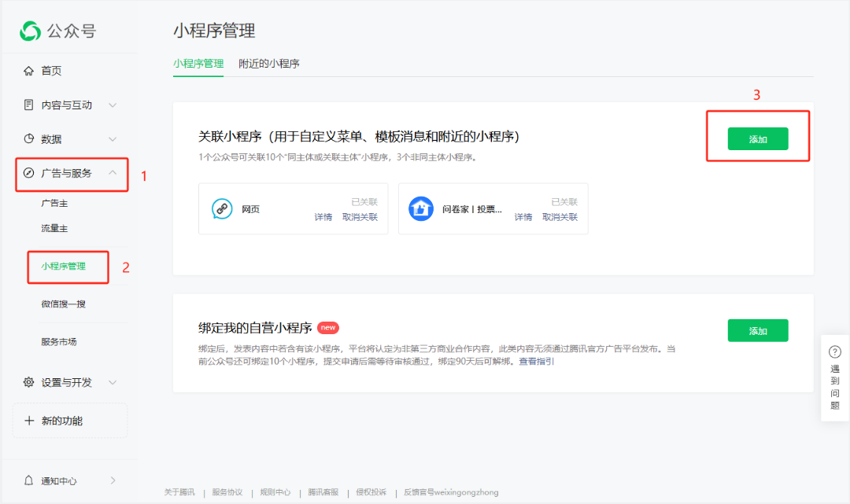Open 广告主 submenu item
The image size is (850, 504).
point(54,204)
